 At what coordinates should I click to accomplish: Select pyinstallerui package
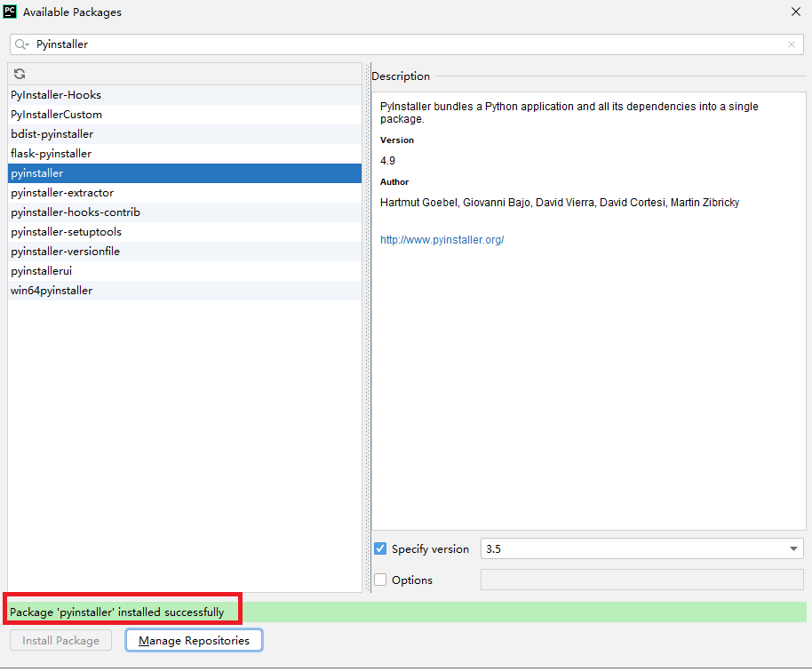point(185,271)
